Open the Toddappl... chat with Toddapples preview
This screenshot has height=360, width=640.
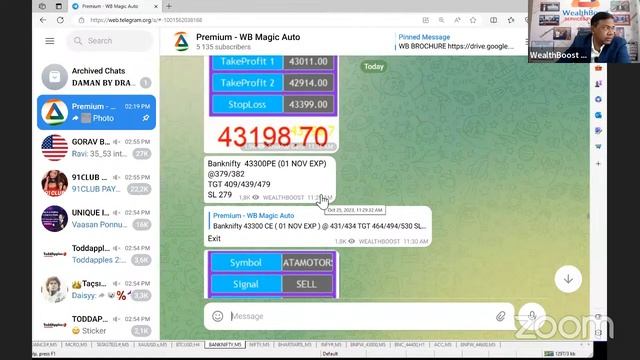click(x=96, y=254)
